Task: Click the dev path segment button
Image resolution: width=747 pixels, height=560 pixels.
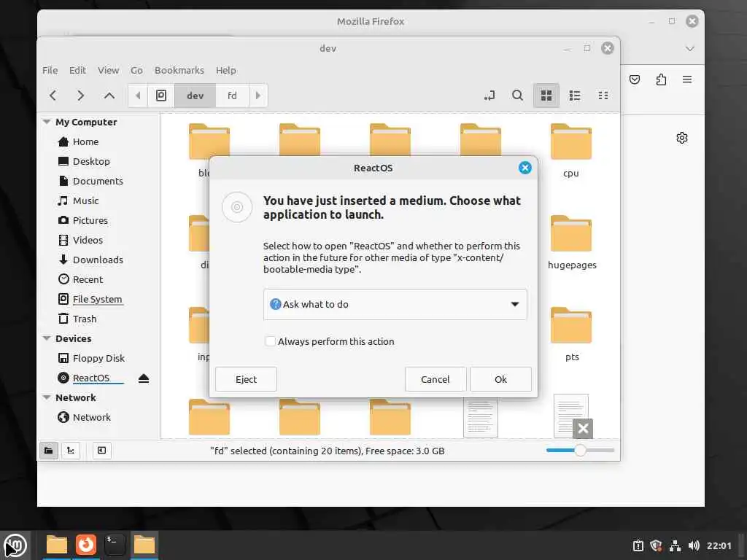Action: (196, 96)
